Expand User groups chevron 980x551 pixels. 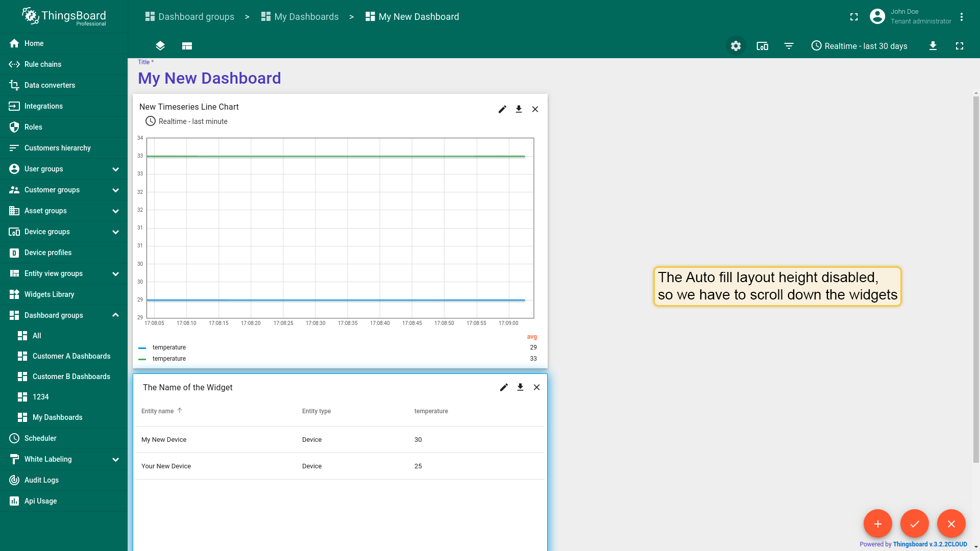115,169
